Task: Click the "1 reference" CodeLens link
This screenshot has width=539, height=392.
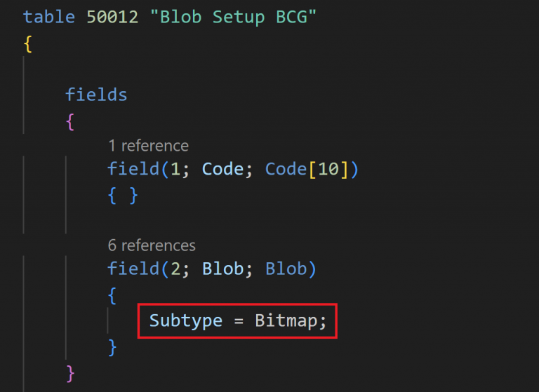Action: tap(148, 146)
